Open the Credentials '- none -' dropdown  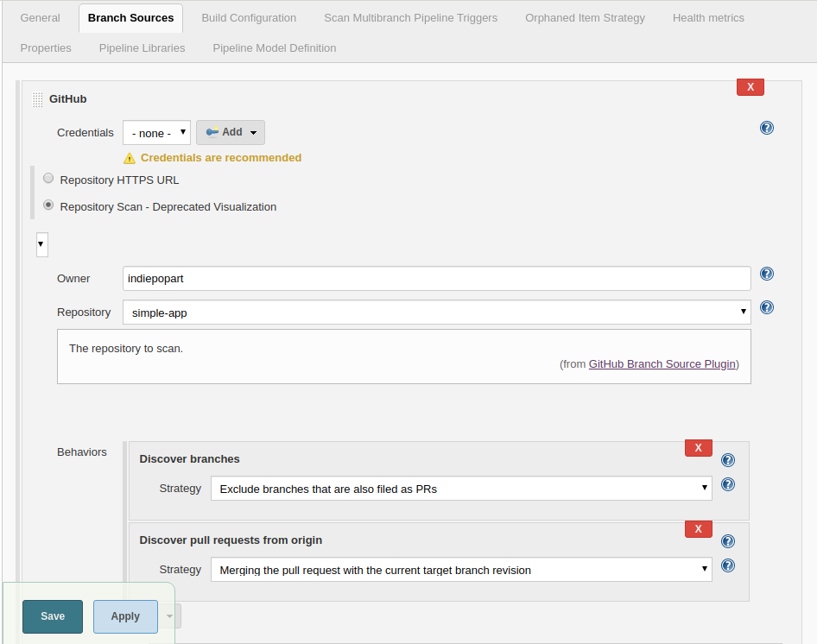click(156, 133)
